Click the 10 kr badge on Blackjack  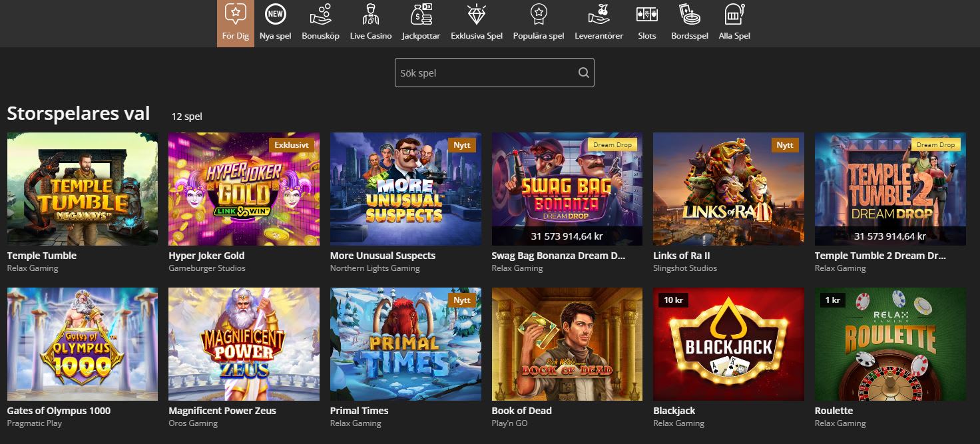[x=673, y=300]
